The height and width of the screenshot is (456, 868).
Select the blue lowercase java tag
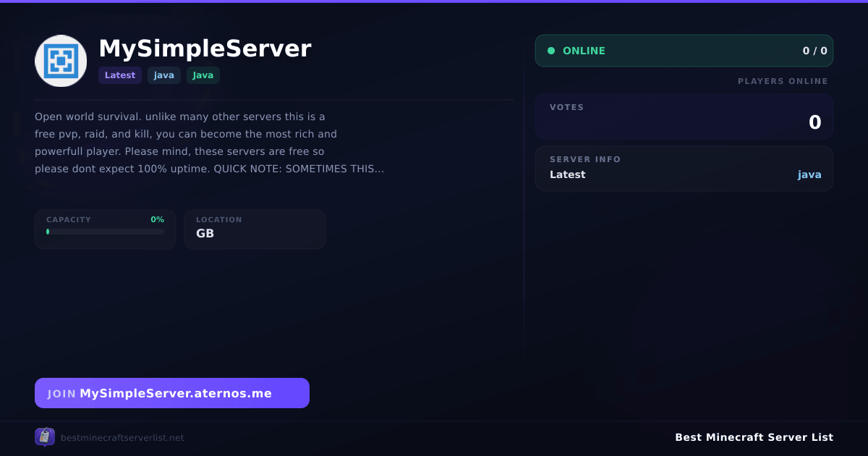coord(164,75)
